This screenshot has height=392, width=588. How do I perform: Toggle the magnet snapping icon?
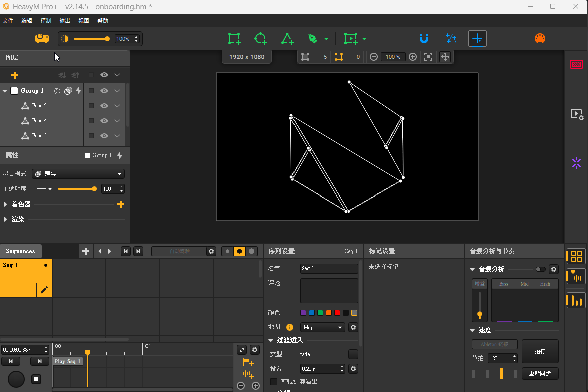click(x=424, y=39)
